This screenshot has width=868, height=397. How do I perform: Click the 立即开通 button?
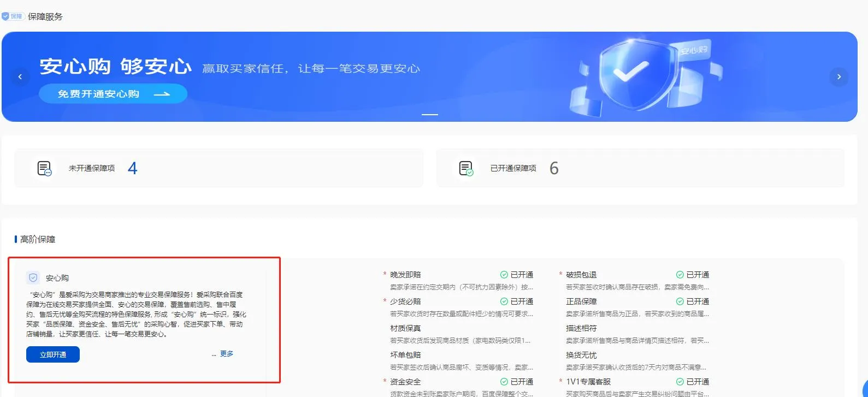(x=53, y=354)
